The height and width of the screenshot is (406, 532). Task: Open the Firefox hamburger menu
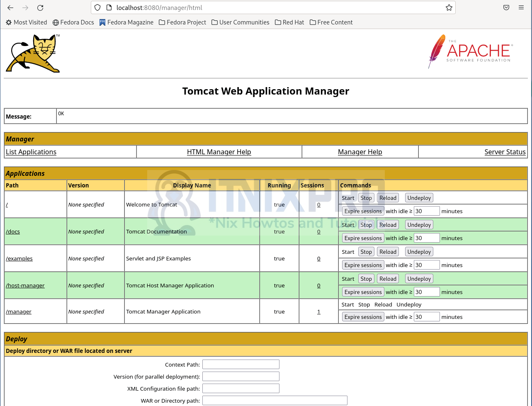pos(521,7)
